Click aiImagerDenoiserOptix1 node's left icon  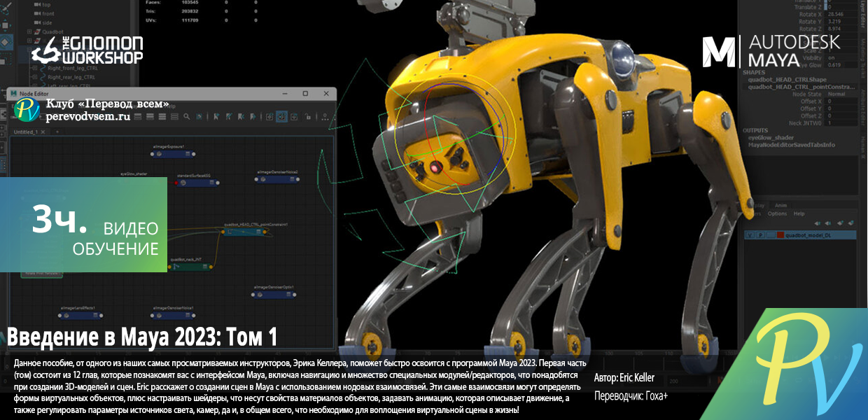[260, 295]
